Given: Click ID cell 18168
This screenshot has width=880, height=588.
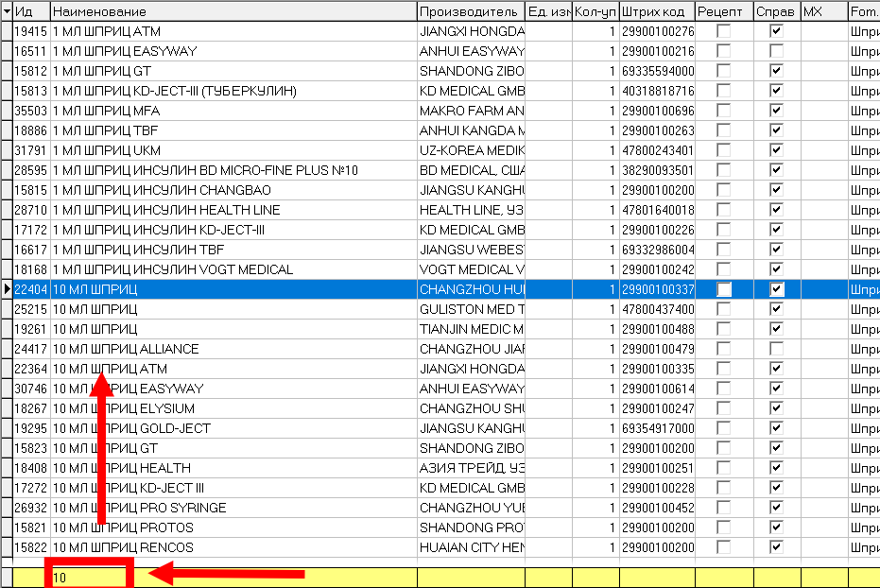Looking at the screenshot, I should [31, 269].
